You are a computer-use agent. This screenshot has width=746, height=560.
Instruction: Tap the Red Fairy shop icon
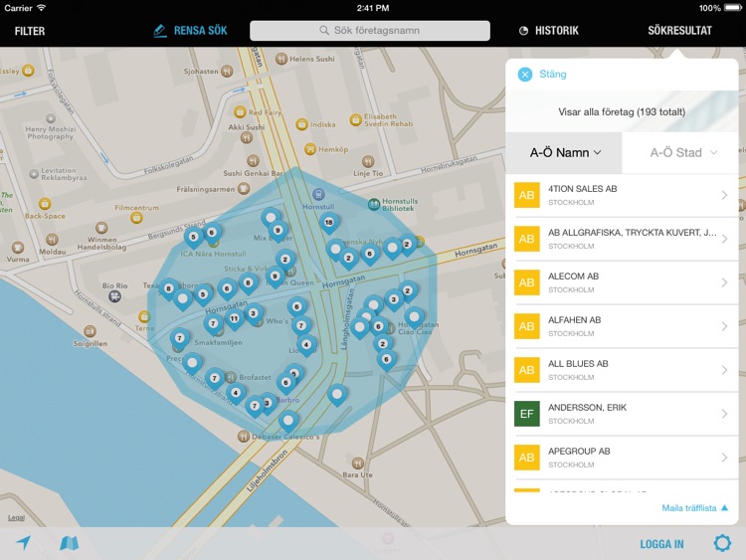click(x=240, y=112)
